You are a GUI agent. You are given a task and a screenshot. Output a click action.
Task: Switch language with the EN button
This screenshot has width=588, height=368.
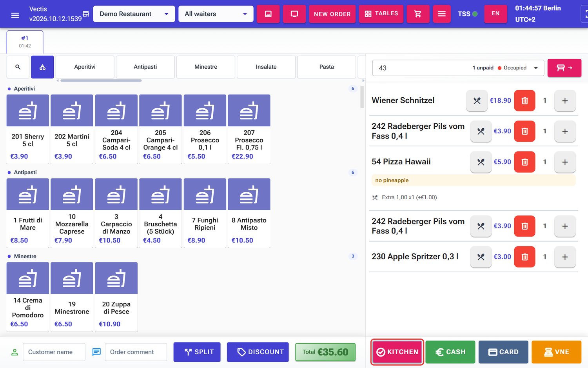(x=495, y=14)
